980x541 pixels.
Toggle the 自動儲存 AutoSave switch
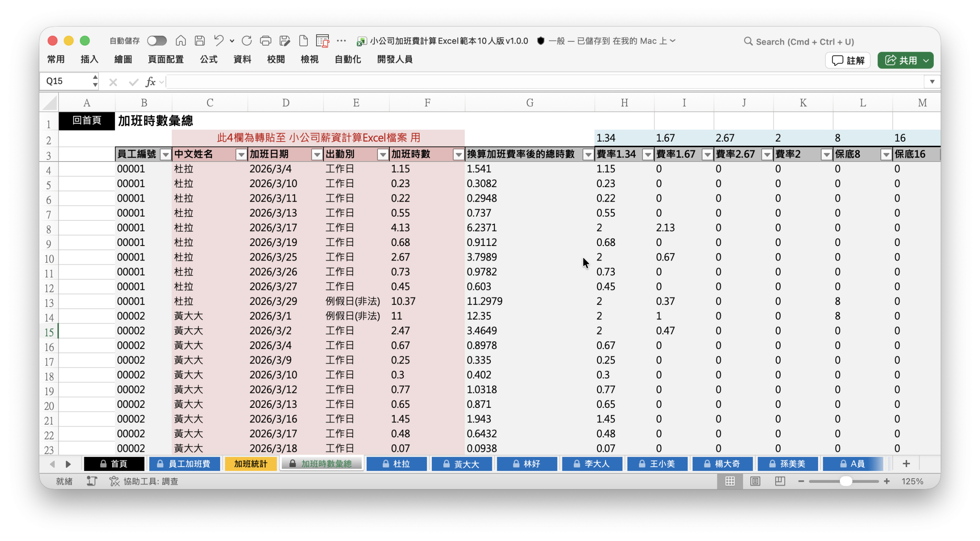click(157, 41)
